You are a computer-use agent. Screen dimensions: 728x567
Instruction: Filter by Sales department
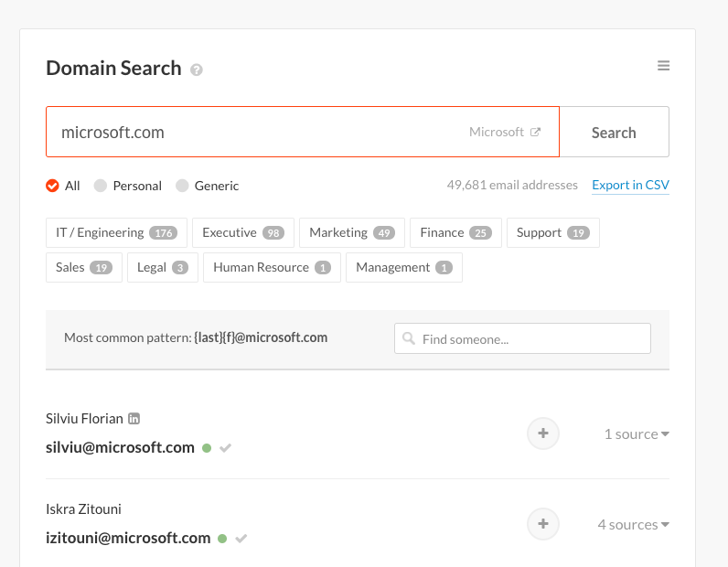84,267
